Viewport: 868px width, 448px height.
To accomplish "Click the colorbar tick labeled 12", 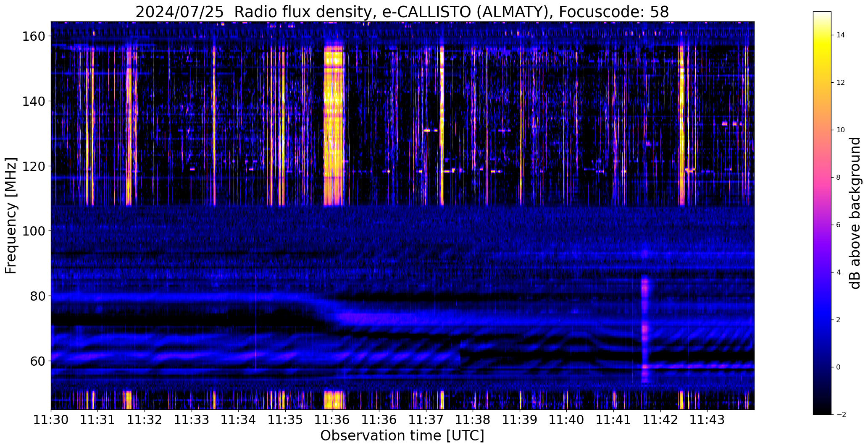I will tap(841, 83).
